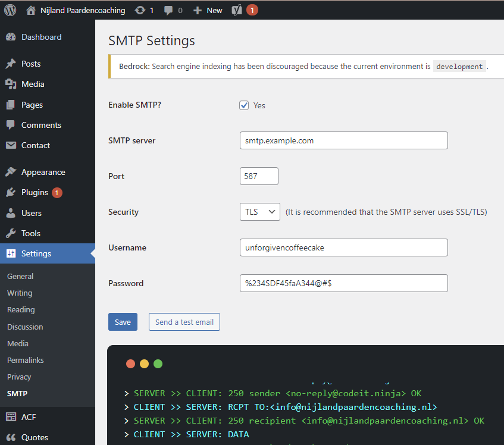The image size is (504, 445).
Task: Open the General settings submenu
Action: [x=20, y=276]
